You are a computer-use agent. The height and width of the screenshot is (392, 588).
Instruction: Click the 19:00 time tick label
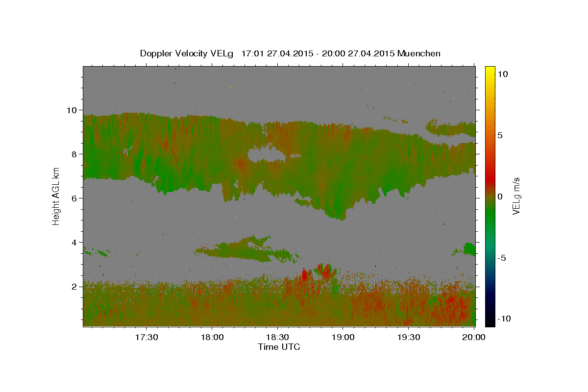[x=343, y=338]
